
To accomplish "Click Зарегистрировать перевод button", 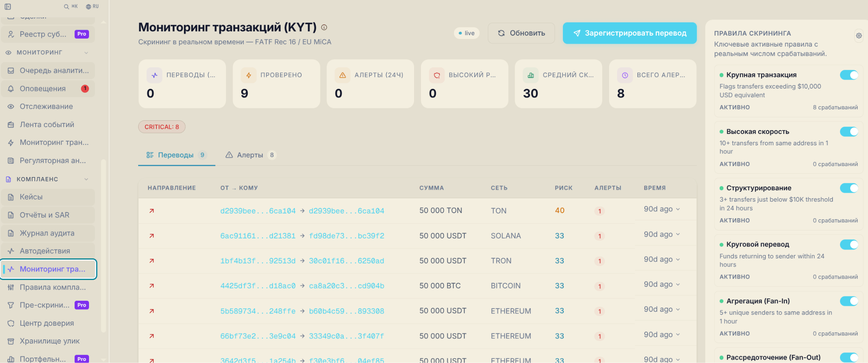I will tap(630, 33).
